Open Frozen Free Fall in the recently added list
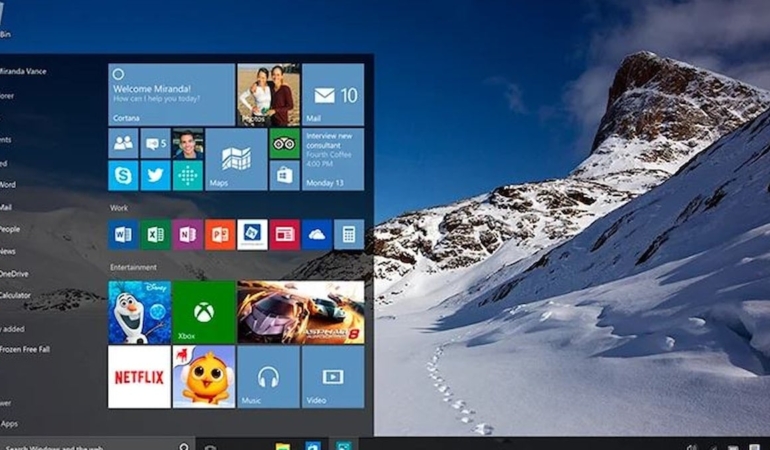This screenshot has width=770, height=450. click(x=25, y=349)
